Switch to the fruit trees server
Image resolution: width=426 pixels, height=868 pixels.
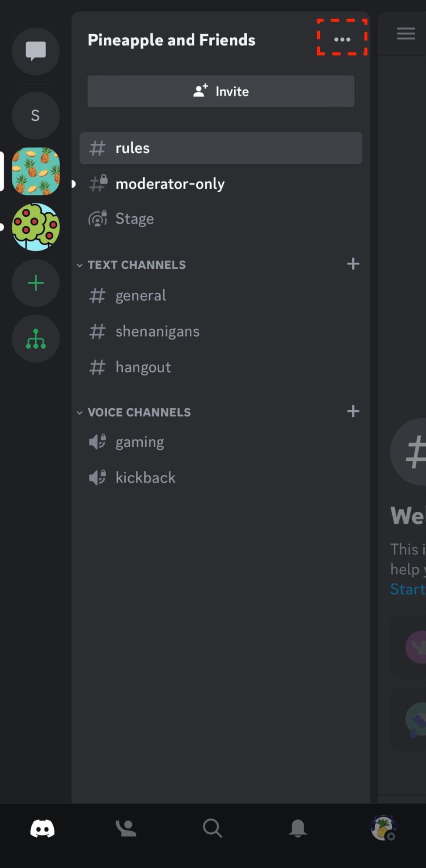pos(36,227)
